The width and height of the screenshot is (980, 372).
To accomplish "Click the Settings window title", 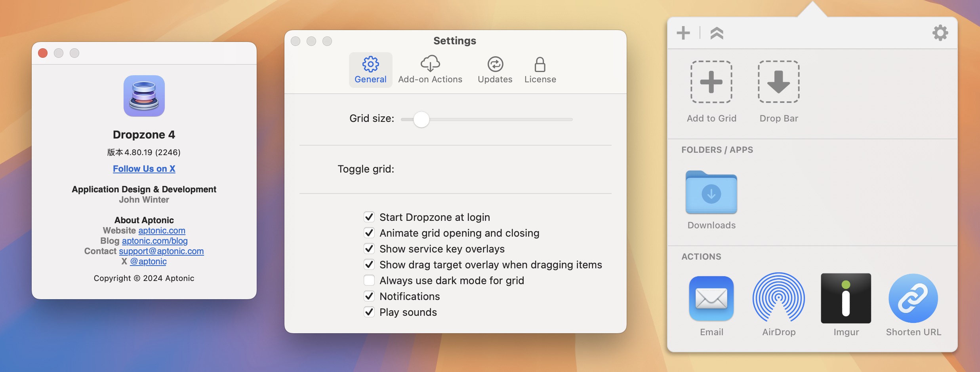I will click(455, 41).
